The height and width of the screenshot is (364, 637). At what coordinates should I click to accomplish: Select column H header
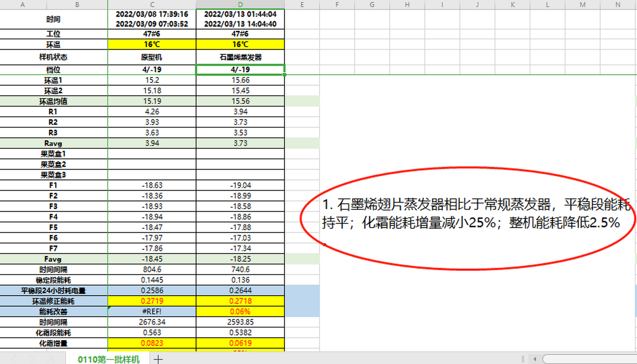pyautogui.click(x=407, y=5)
